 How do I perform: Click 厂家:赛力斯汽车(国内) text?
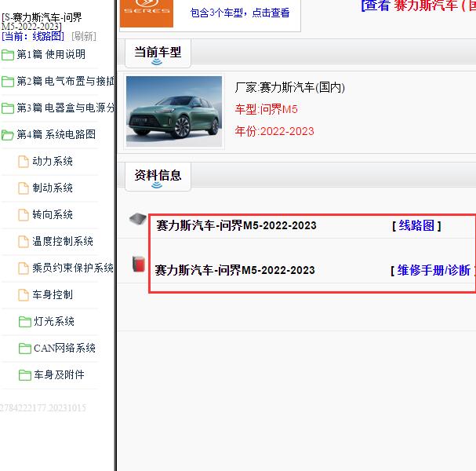pos(290,87)
